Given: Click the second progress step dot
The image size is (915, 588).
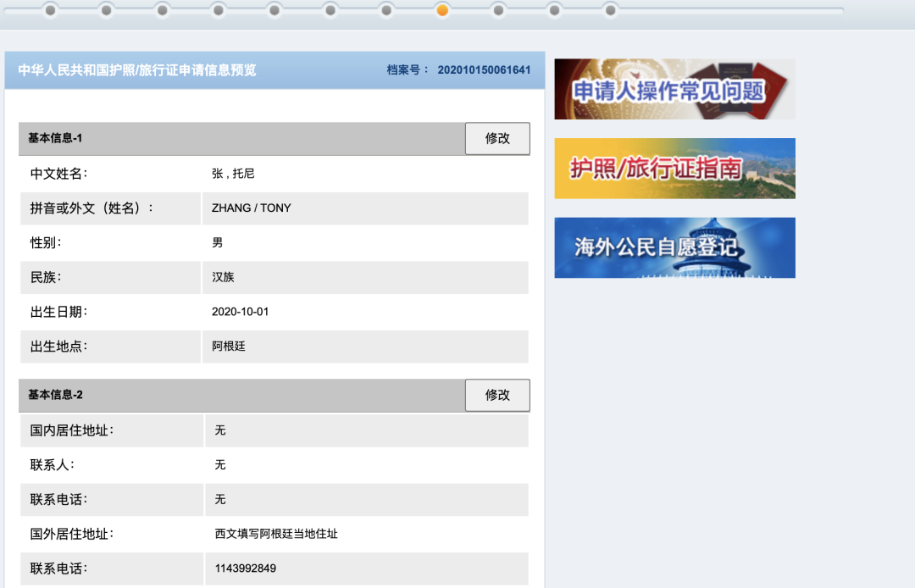Looking at the screenshot, I should coord(106,12).
